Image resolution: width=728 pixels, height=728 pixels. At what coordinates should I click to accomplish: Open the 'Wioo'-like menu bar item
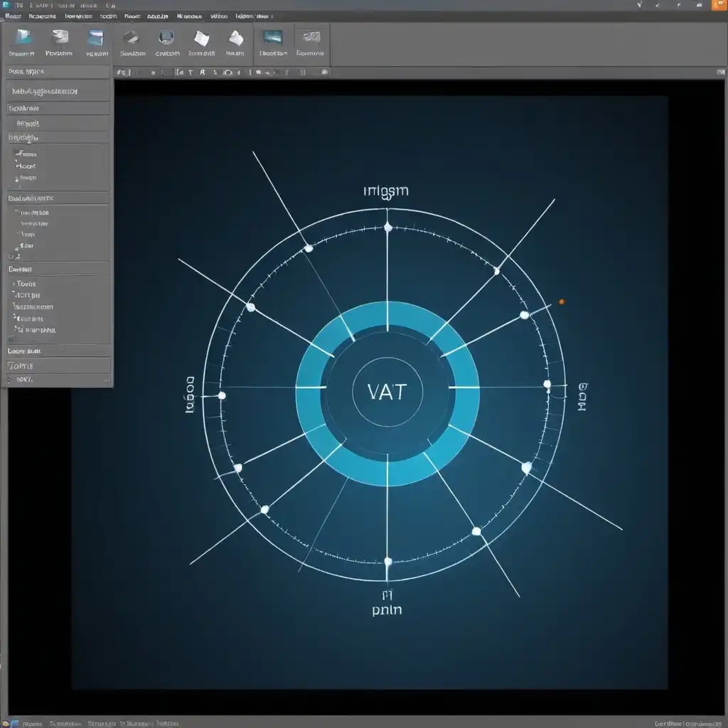coord(219,16)
